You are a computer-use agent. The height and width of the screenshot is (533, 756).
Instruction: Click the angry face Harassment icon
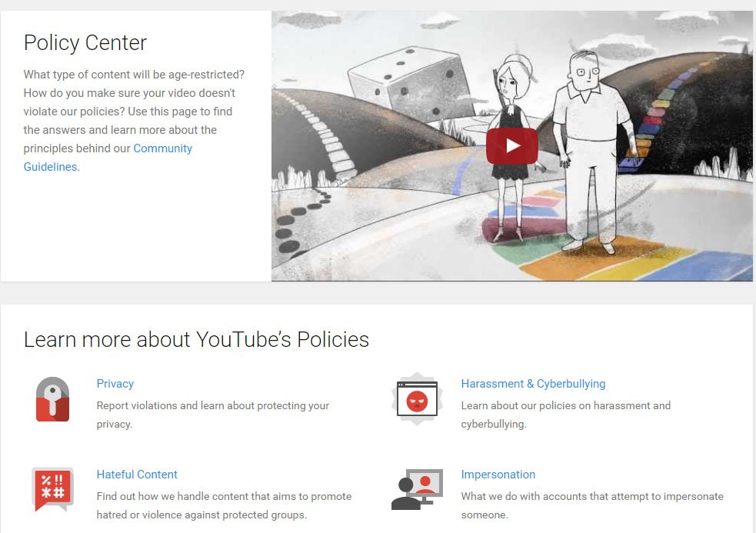[417, 398]
